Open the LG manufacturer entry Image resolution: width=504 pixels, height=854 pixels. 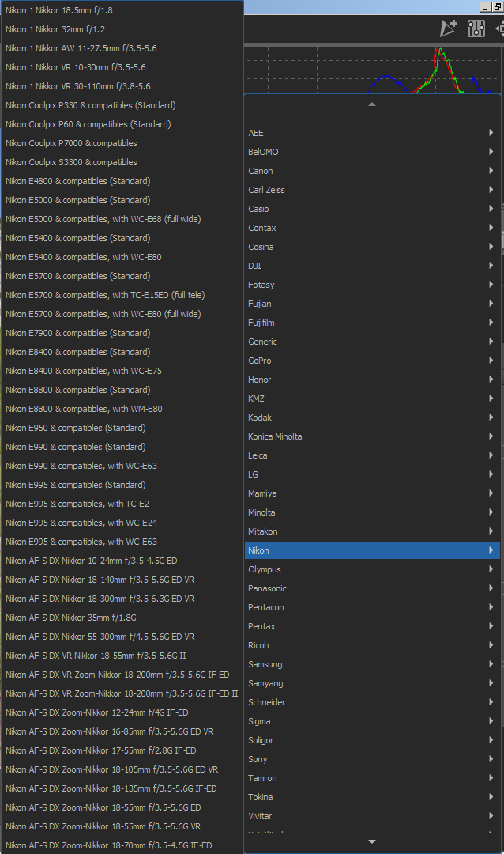coord(372,474)
